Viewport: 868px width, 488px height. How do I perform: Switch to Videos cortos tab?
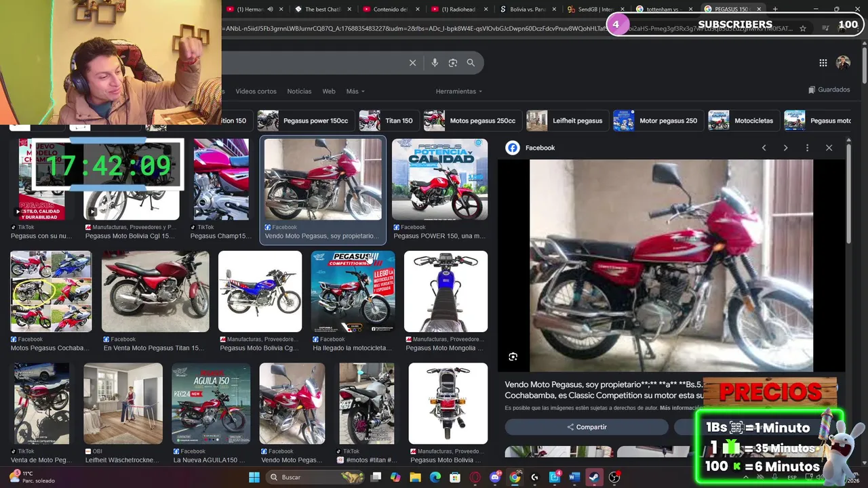pyautogui.click(x=256, y=91)
